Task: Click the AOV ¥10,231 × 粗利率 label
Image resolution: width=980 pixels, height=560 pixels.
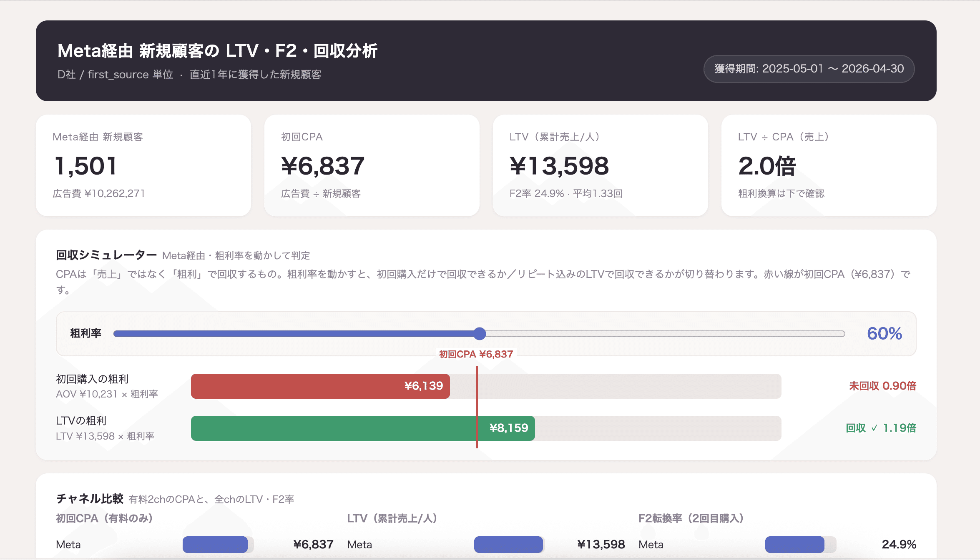Action: pyautogui.click(x=107, y=394)
